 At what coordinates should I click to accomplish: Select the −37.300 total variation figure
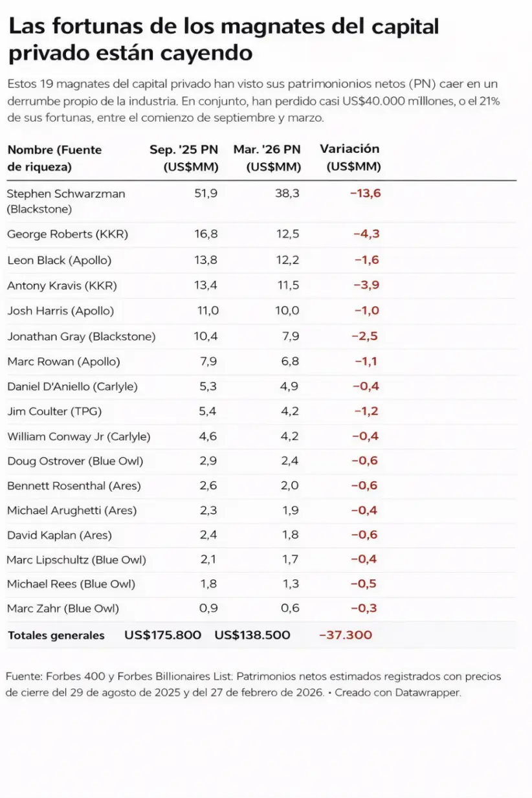tap(346, 635)
